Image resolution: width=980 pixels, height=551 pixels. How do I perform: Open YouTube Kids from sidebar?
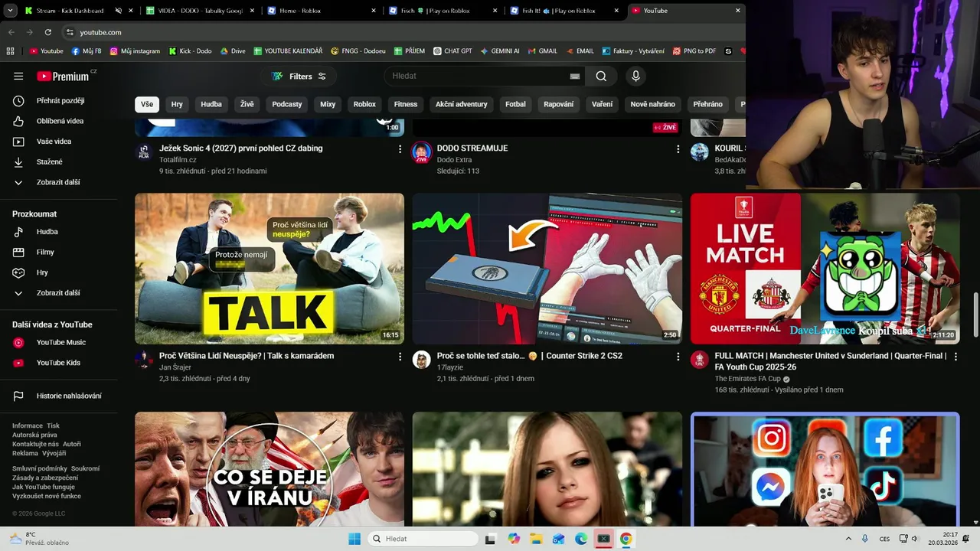click(x=59, y=363)
